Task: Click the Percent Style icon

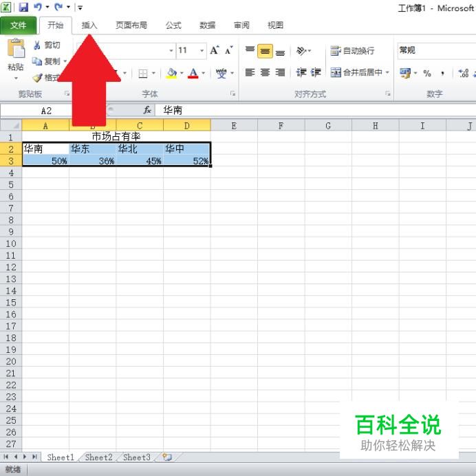Action: pos(427,73)
